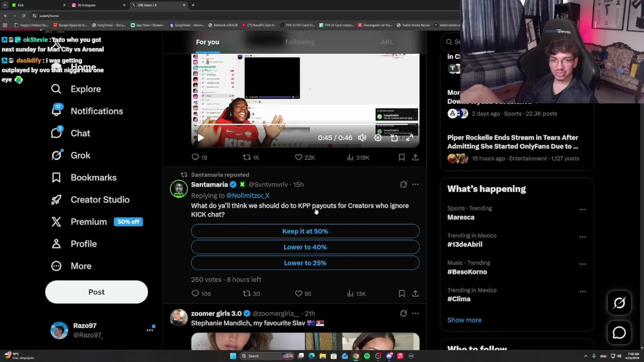Open the floating messages button
The width and height of the screenshot is (644, 362).
(x=619, y=333)
